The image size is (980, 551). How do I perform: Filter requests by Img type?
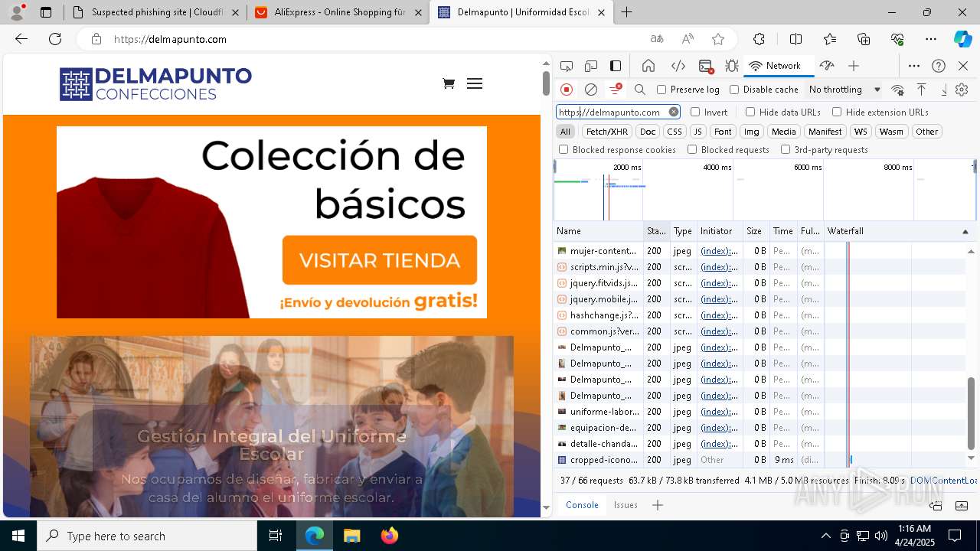coord(752,132)
